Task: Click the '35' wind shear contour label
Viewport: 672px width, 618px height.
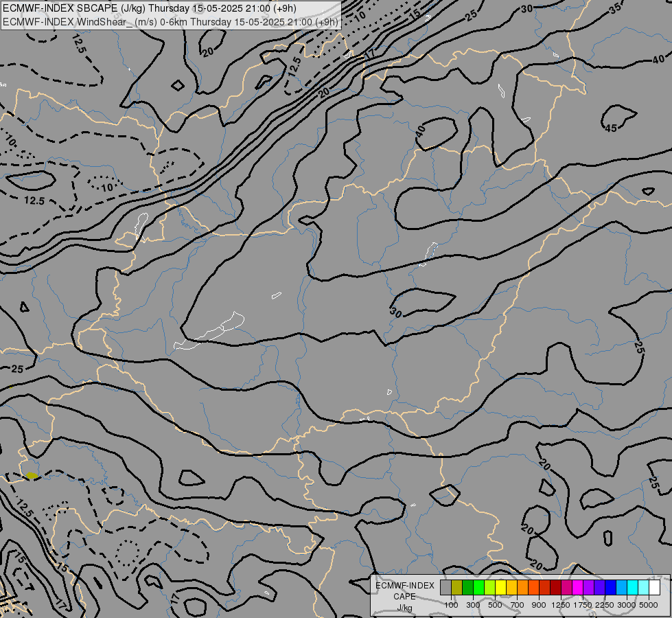Action: pyautogui.click(x=616, y=8)
